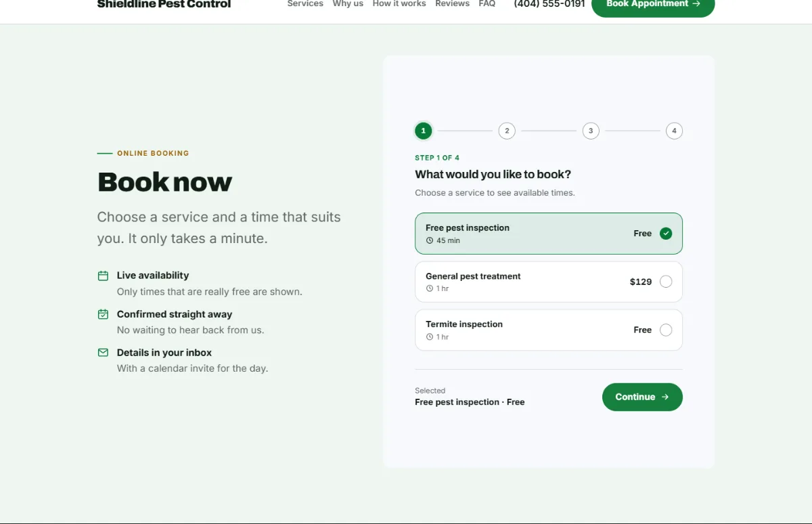Choose the General pest treatment card title
Screen dimensions: 812x524
tap(473, 276)
